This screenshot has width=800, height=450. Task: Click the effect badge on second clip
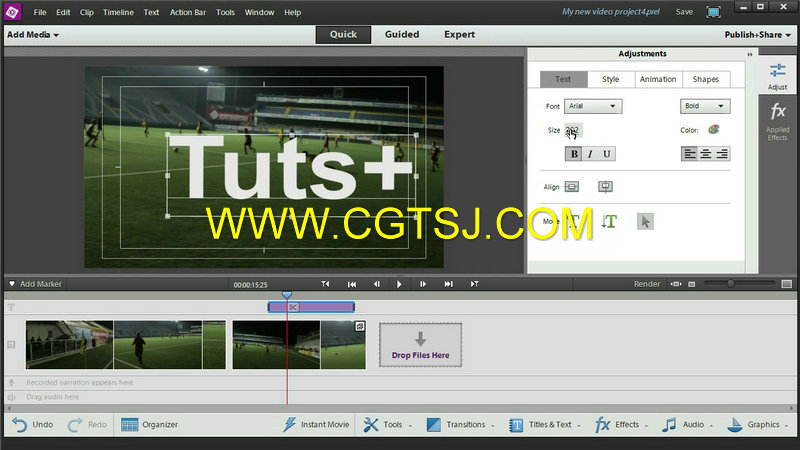pos(360,327)
